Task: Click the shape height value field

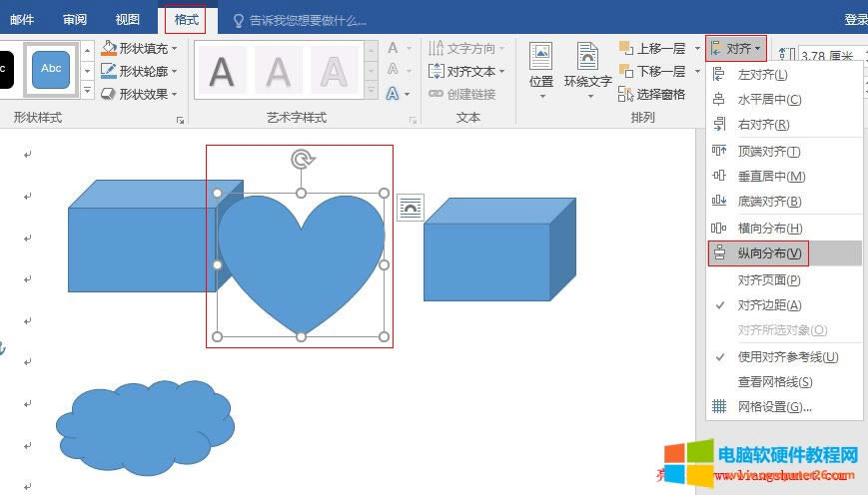Action: [x=830, y=55]
